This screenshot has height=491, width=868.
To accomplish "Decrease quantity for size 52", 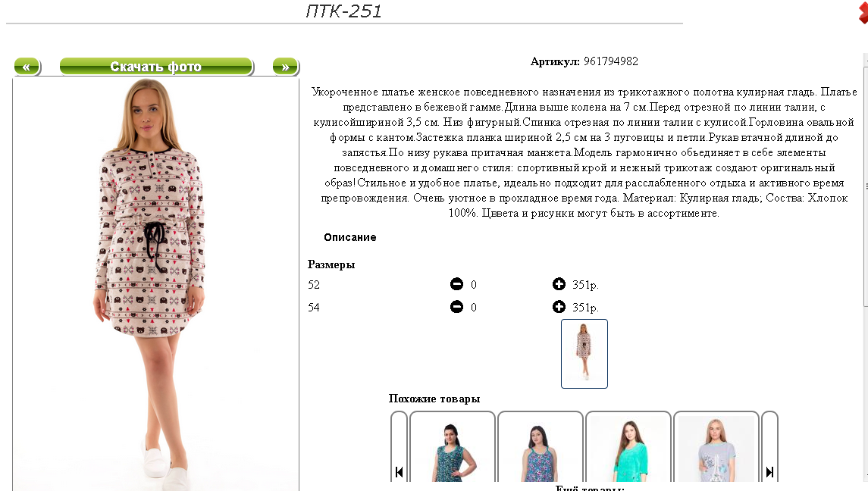I will point(456,285).
